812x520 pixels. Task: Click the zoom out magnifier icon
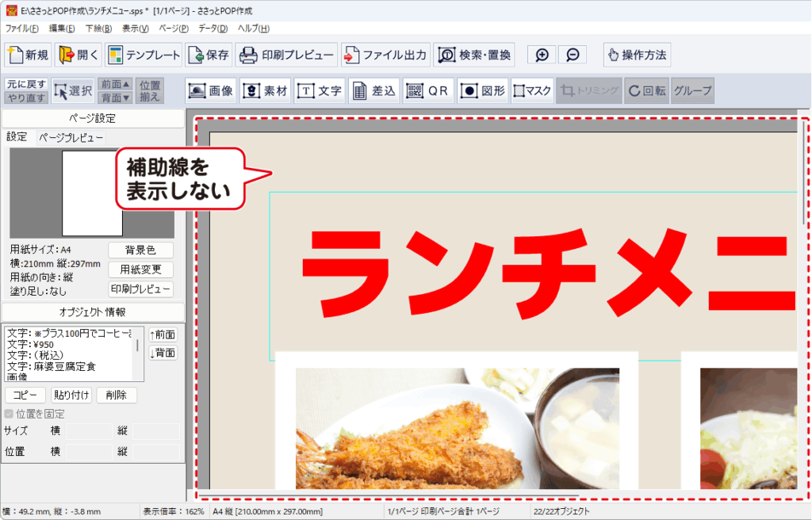pyautogui.click(x=573, y=55)
